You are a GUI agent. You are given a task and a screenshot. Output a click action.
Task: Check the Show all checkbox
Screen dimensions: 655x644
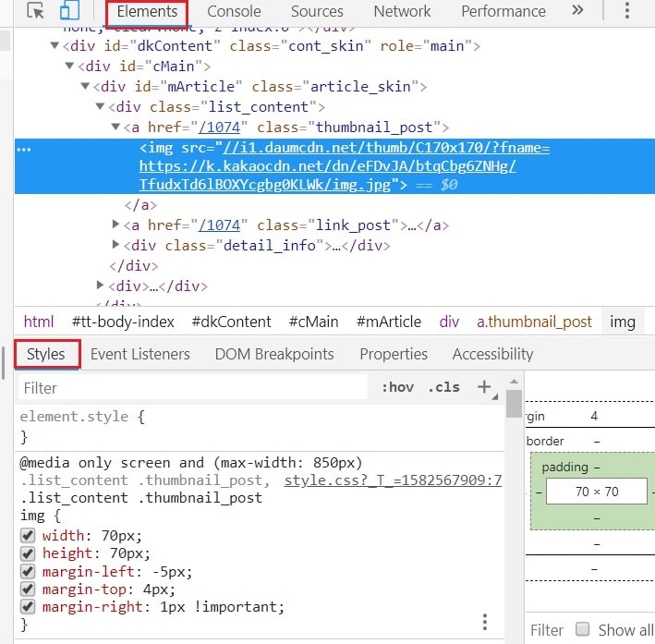click(582, 628)
